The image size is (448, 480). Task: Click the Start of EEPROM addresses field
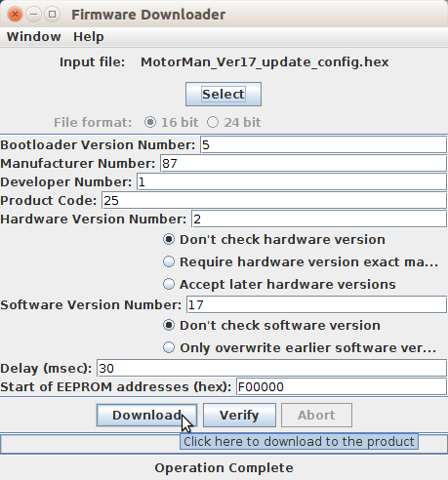342,386
